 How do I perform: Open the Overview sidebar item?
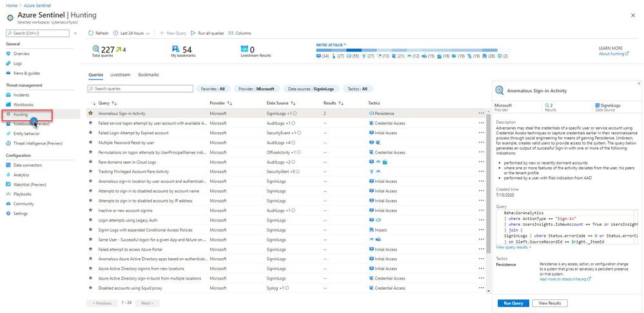pos(22,54)
